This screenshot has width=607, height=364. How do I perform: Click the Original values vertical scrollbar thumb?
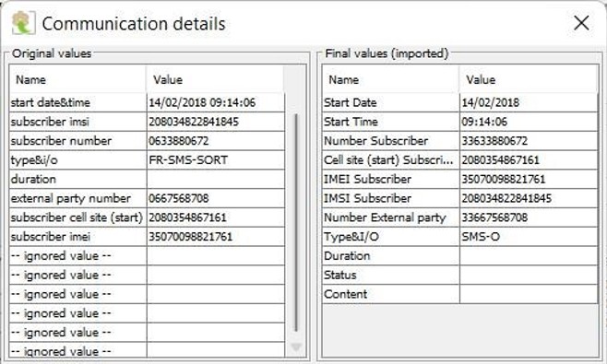point(296,222)
